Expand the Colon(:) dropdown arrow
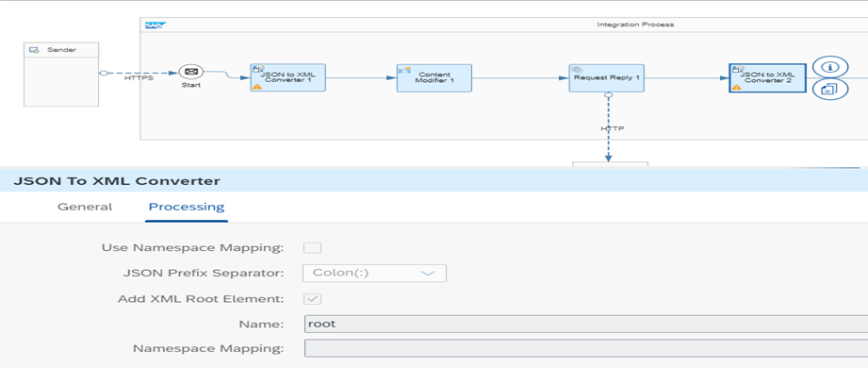This screenshot has width=868, height=368. [x=428, y=274]
